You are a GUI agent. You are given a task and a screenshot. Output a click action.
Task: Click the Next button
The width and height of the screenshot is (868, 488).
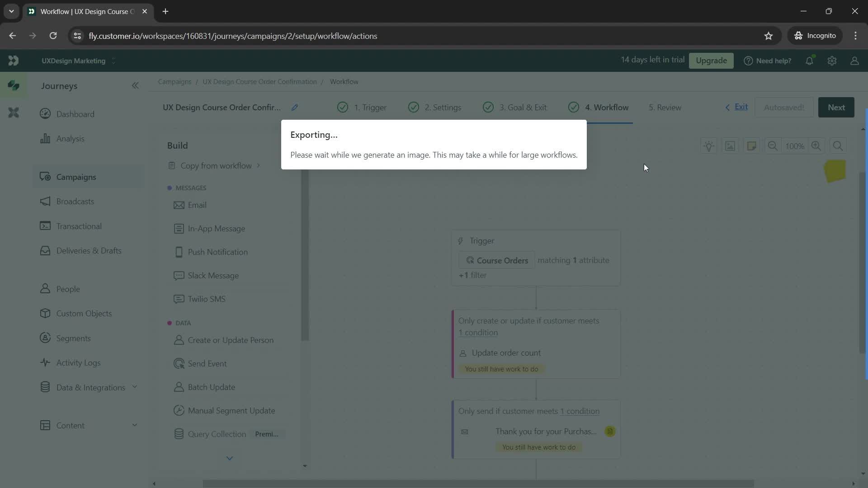(836, 107)
